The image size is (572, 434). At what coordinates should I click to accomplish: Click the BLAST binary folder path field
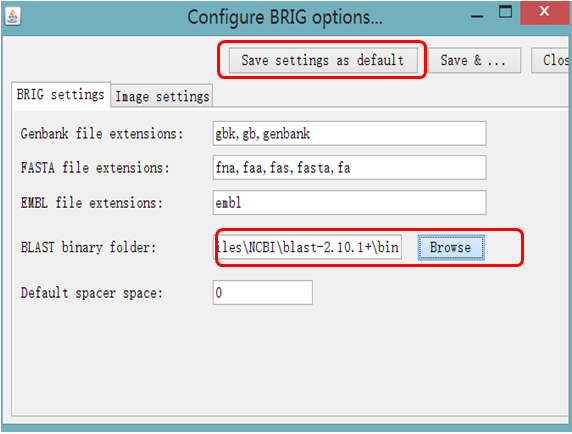pyautogui.click(x=308, y=247)
